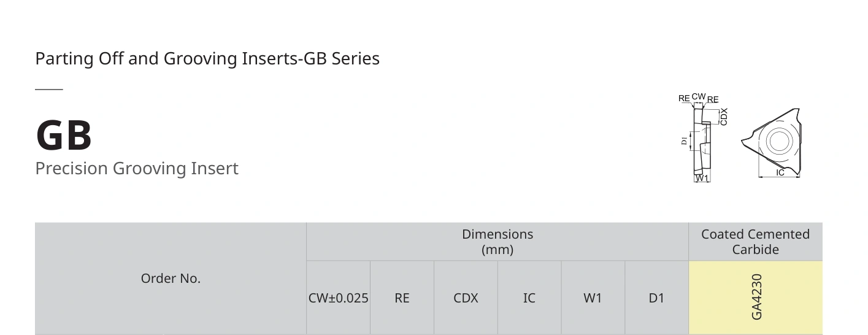Click the Coated Cemented Carbide header
Viewport: 868px width, 335px height.
[x=756, y=242]
